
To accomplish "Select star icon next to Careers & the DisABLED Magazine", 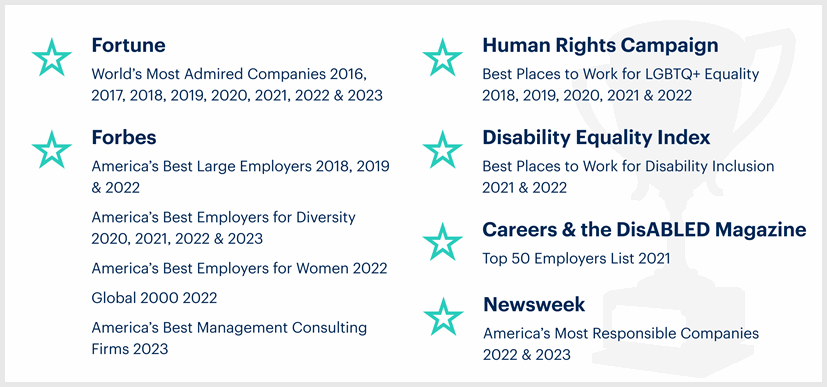I will click(443, 241).
